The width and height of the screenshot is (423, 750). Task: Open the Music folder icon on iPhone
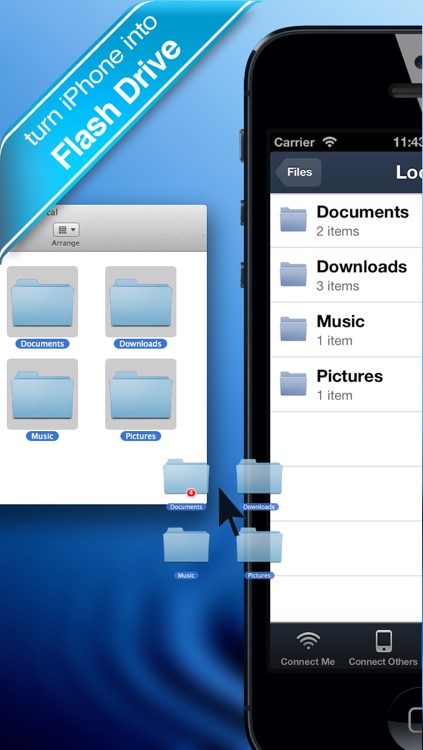[293, 329]
